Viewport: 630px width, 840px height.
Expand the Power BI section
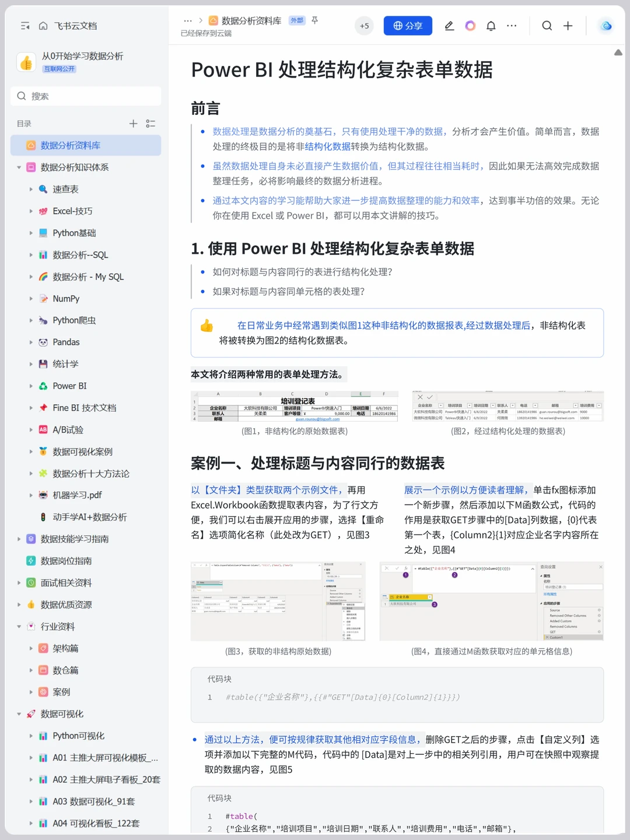(32, 386)
